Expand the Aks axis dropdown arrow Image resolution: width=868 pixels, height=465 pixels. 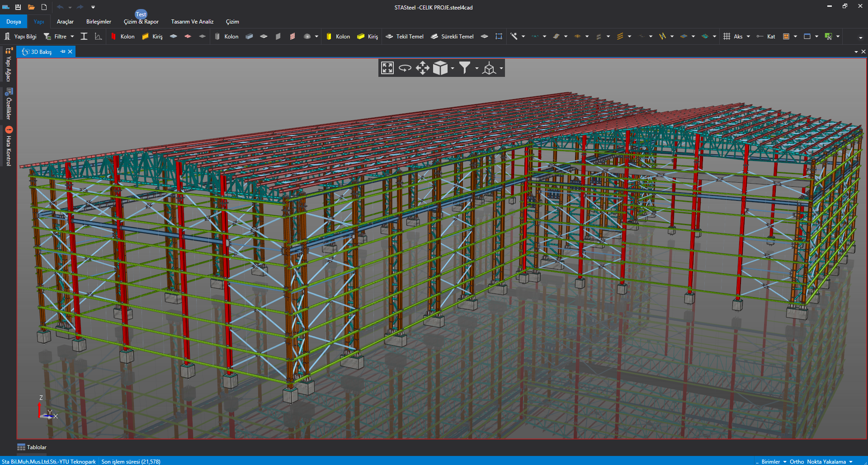pos(748,37)
